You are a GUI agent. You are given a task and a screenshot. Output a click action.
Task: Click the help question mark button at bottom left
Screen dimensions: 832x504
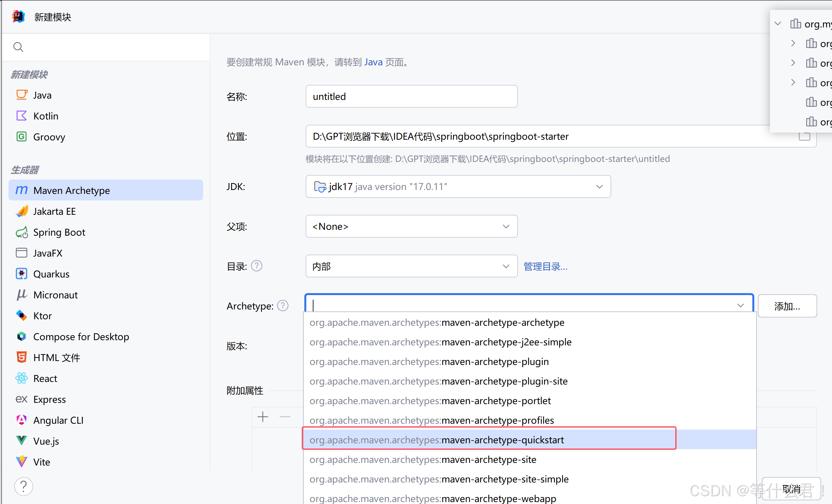click(x=23, y=486)
